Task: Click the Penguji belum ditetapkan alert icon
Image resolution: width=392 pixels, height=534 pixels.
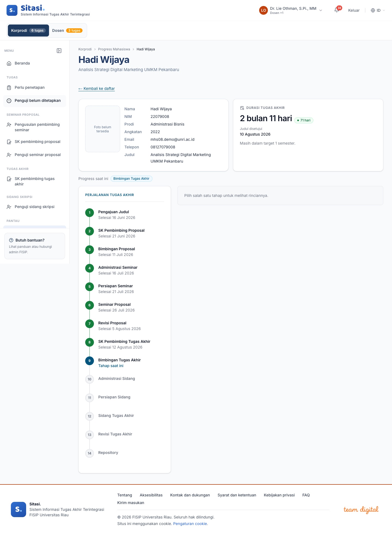Action: click(x=9, y=101)
